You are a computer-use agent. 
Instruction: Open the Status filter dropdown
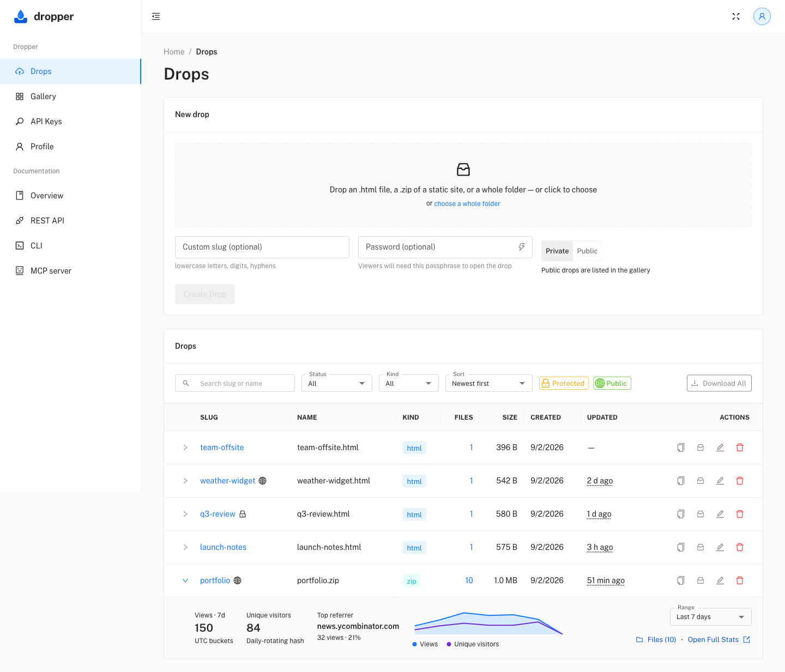pyautogui.click(x=337, y=383)
